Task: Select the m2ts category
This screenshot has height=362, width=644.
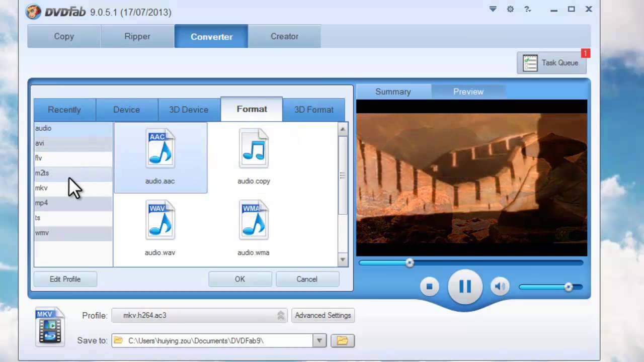Action: tap(73, 173)
